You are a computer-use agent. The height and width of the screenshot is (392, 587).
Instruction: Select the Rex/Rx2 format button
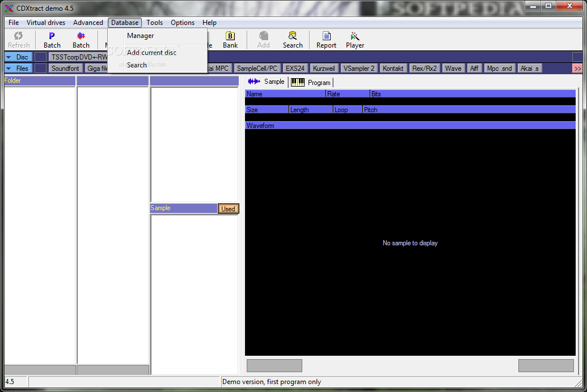coord(424,68)
